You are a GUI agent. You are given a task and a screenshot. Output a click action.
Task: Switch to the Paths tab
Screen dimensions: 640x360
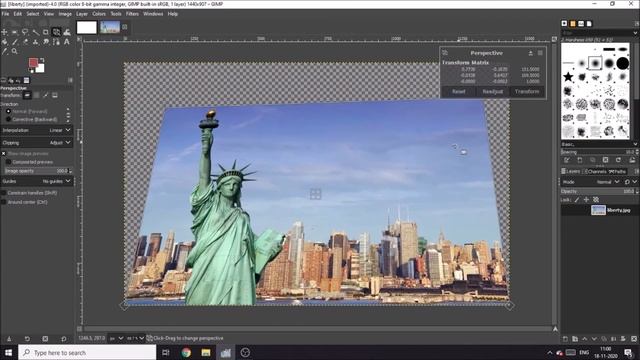617,171
